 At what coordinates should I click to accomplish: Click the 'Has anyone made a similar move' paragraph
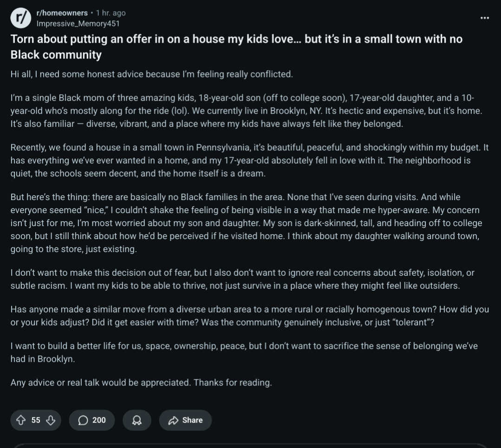click(249, 316)
